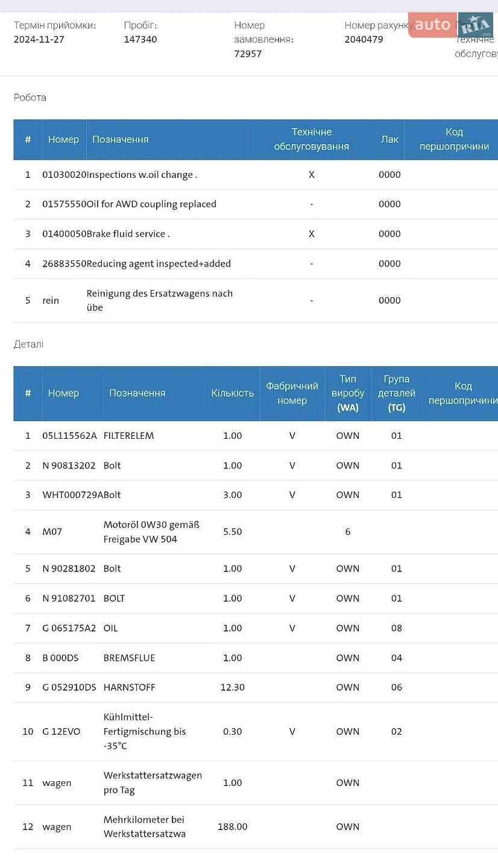Select part number 05L115562A
Viewport: 498px width, 868px height.
(69, 436)
